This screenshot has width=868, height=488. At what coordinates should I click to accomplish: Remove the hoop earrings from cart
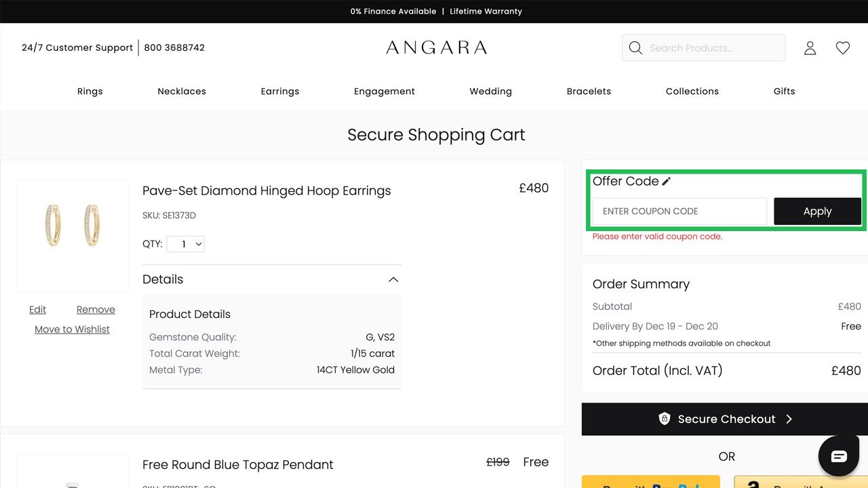pyautogui.click(x=96, y=310)
